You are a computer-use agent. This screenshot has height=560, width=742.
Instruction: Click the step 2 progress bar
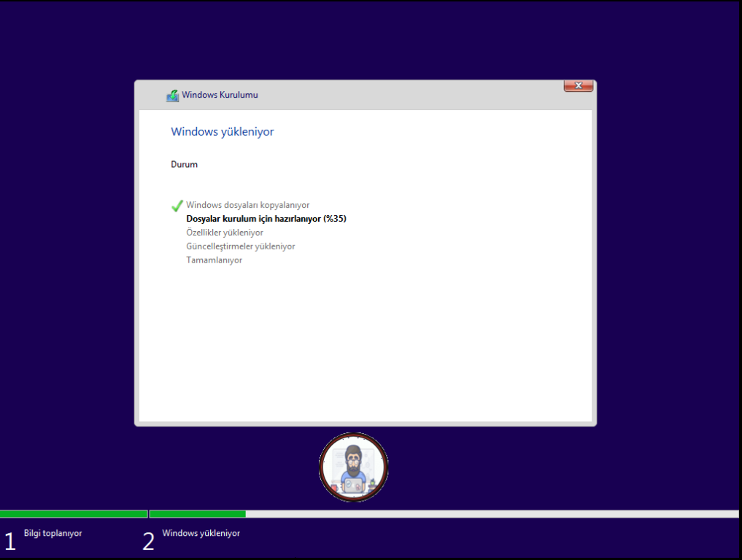444,513
